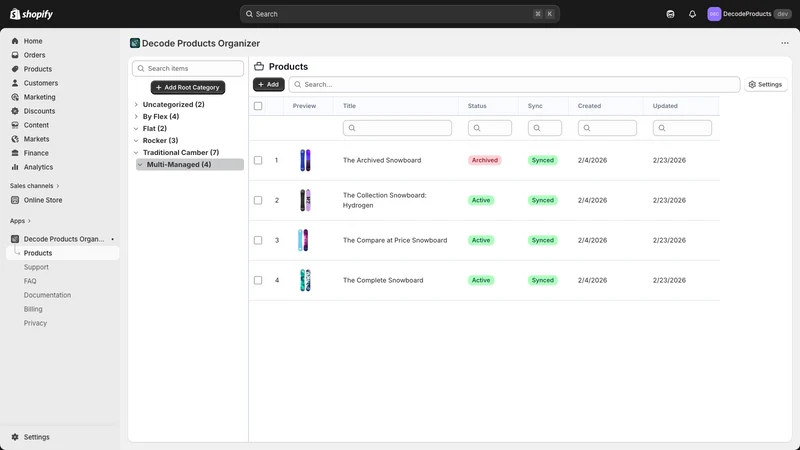Screen dimensions: 800x450
Task: Click the Finance bank icon
Action: (x=15, y=153)
